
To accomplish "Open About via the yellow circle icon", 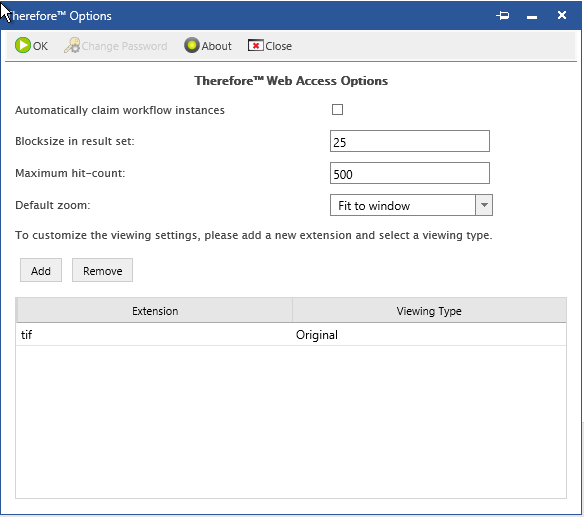I will pos(192,45).
